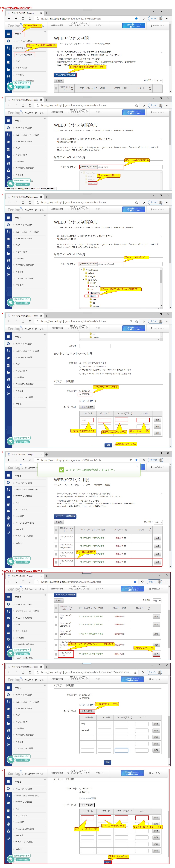Click the browser refresh icon in step 2 window

pyautogui.click(x=23, y=106)
